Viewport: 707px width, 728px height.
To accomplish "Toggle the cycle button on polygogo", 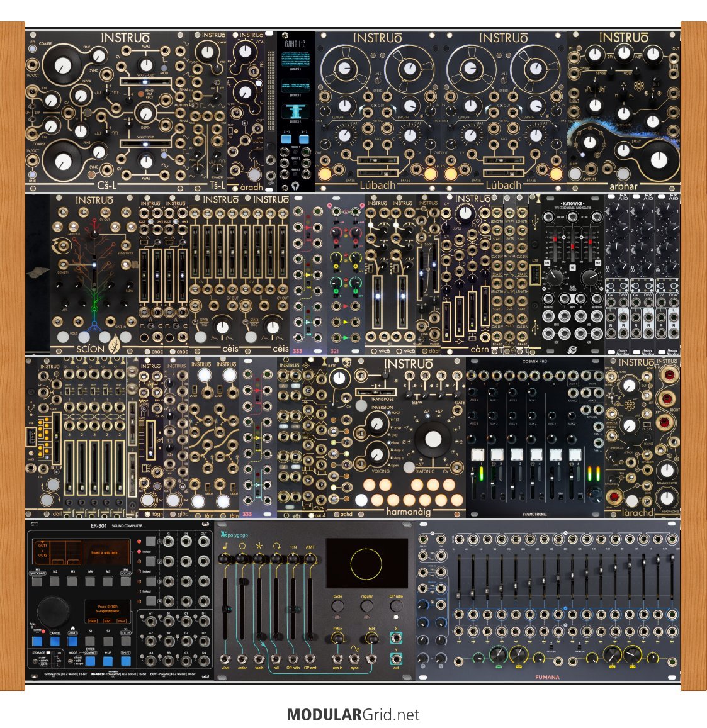I will (x=337, y=605).
